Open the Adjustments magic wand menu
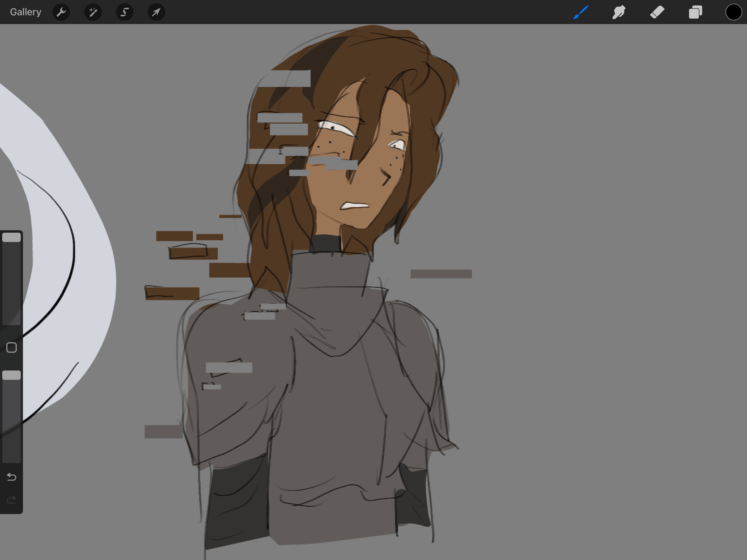 (93, 12)
